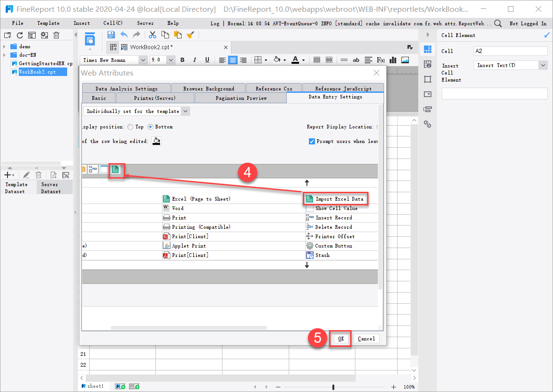Open the Server menu
Image resolution: width=553 pixels, height=392 pixels.
(x=146, y=23)
